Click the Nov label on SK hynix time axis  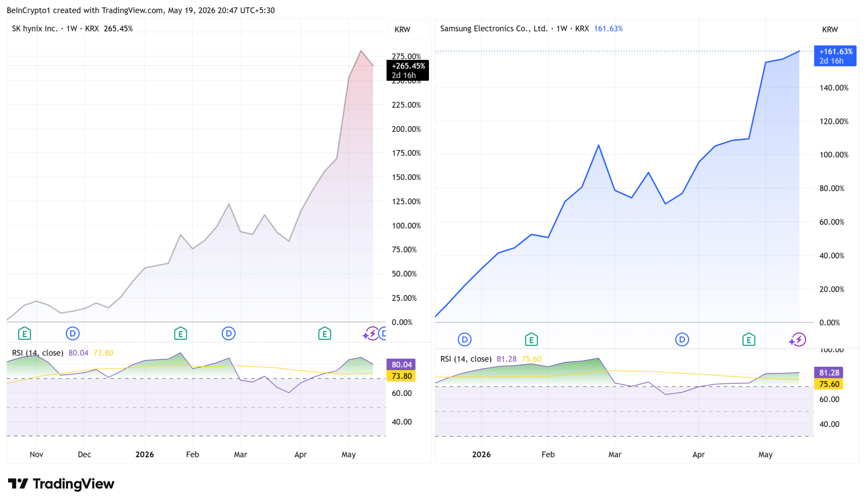(37, 455)
